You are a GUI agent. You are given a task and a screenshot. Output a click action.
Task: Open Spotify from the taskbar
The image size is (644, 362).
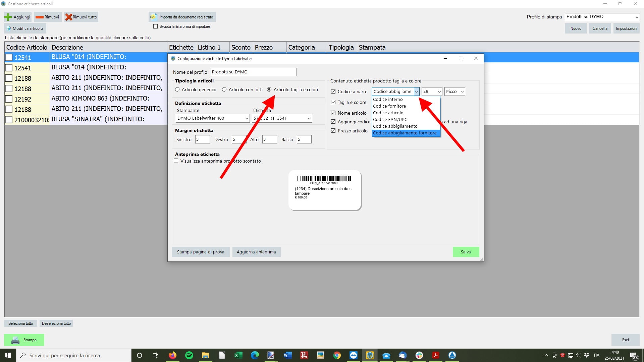(x=189, y=355)
